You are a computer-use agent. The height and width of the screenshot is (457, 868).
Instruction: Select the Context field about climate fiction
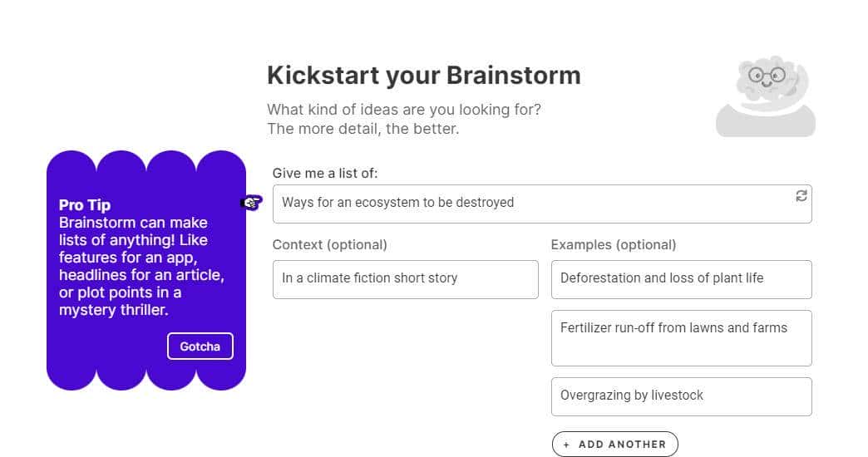pyautogui.click(x=405, y=279)
